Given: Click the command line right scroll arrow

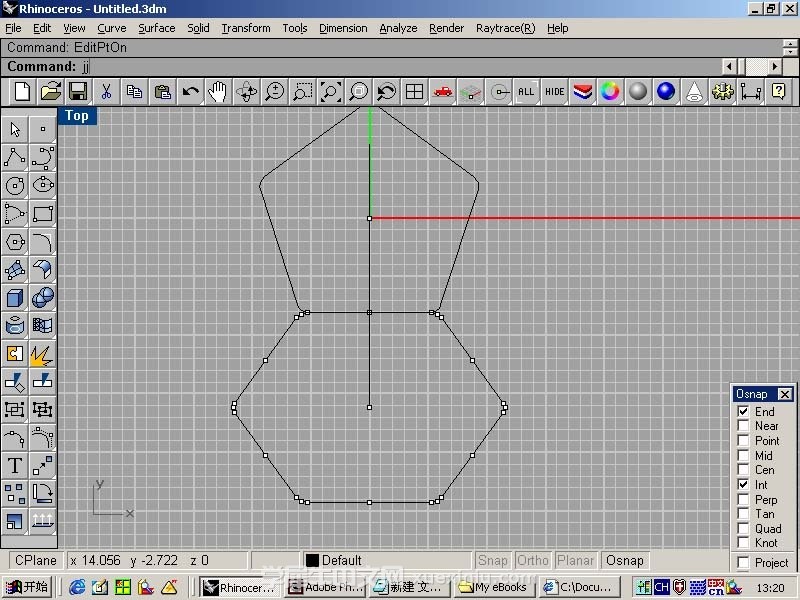Looking at the screenshot, I should [775, 66].
